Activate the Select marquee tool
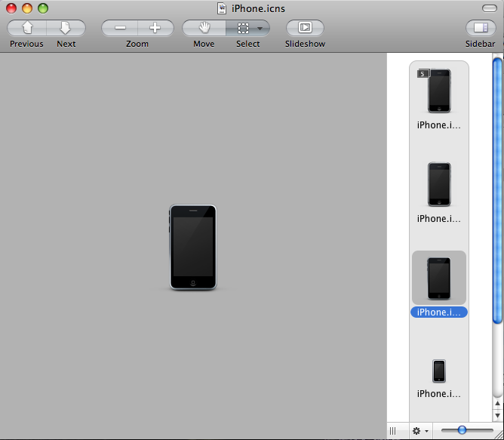This screenshot has height=440, width=504. (x=243, y=28)
